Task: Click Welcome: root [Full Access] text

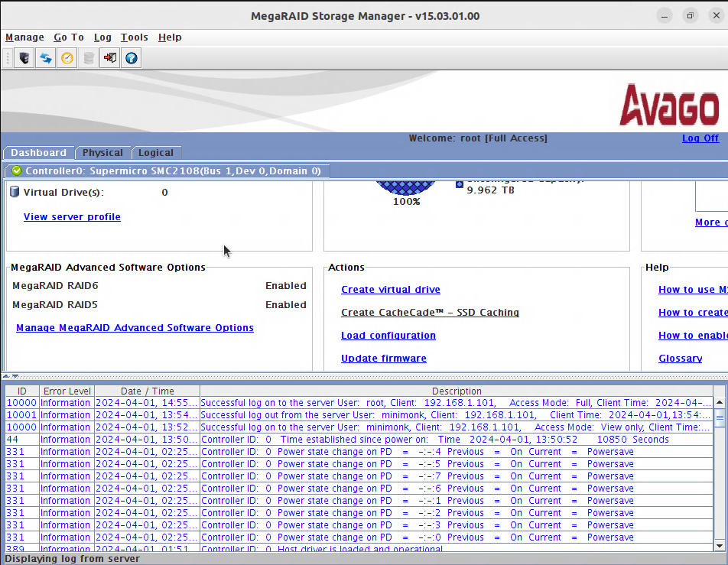Action: pos(478,138)
